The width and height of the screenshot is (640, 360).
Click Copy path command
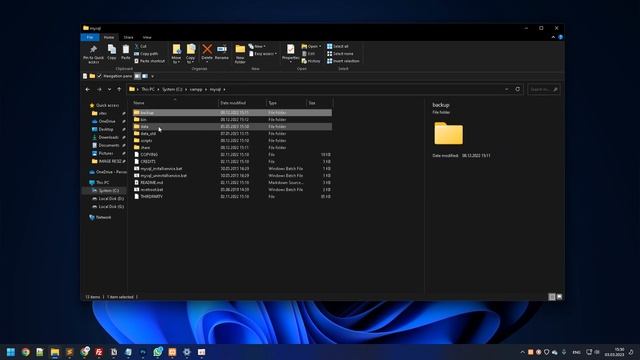click(x=146, y=54)
